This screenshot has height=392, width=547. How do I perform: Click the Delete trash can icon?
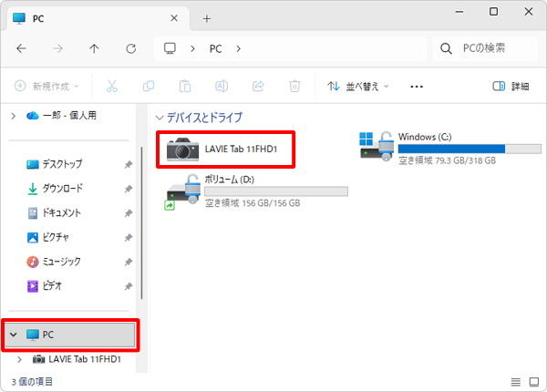294,86
